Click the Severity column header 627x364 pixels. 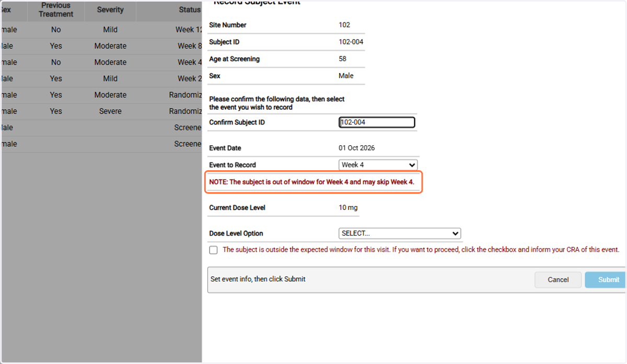[x=110, y=10]
